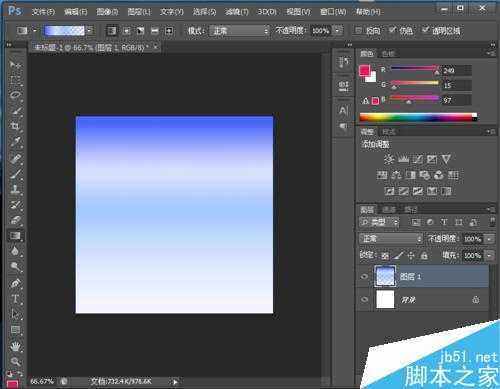Image resolution: width=500 pixels, height=389 pixels.
Task: Open the Color panel flyout menu
Action: pyautogui.click(x=490, y=53)
